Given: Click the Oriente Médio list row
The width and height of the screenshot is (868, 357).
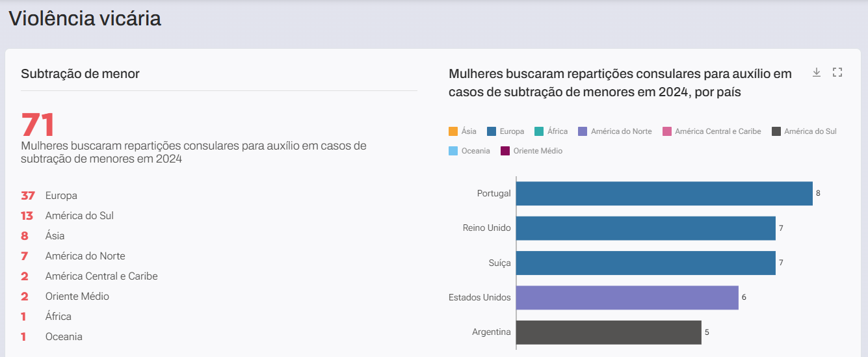Looking at the screenshot, I should coord(65,296).
